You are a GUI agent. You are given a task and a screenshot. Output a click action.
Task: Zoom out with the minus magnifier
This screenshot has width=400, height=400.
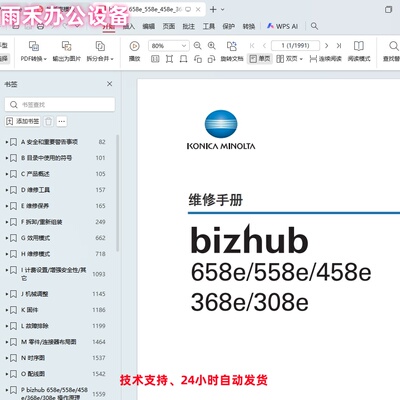click(x=197, y=46)
